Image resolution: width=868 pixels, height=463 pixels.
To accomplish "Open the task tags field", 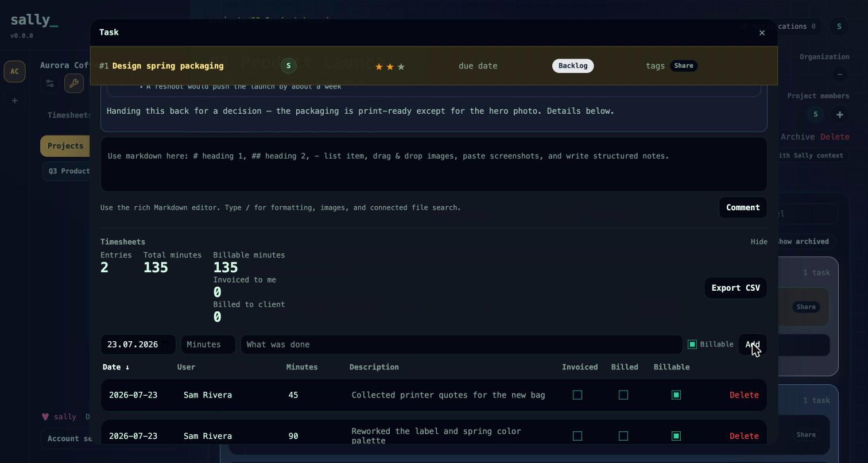I will (655, 66).
